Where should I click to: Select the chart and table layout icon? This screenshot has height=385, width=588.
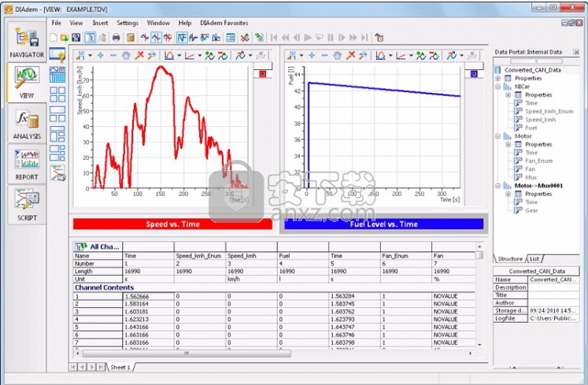tap(57, 75)
